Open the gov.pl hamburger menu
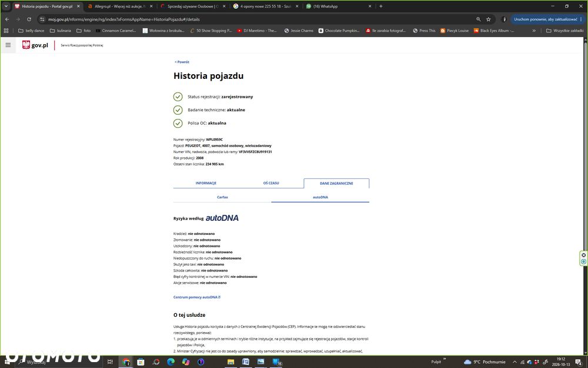 (8, 45)
